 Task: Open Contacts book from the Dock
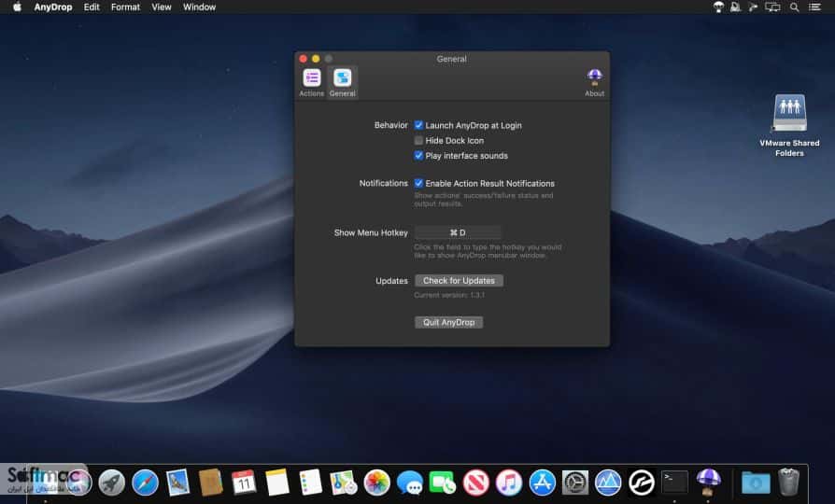pyautogui.click(x=211, y=483)
